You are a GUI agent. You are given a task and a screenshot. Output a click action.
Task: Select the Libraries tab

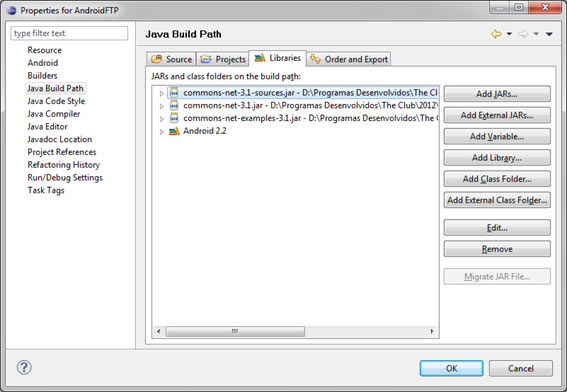click(x=278, y=58)
